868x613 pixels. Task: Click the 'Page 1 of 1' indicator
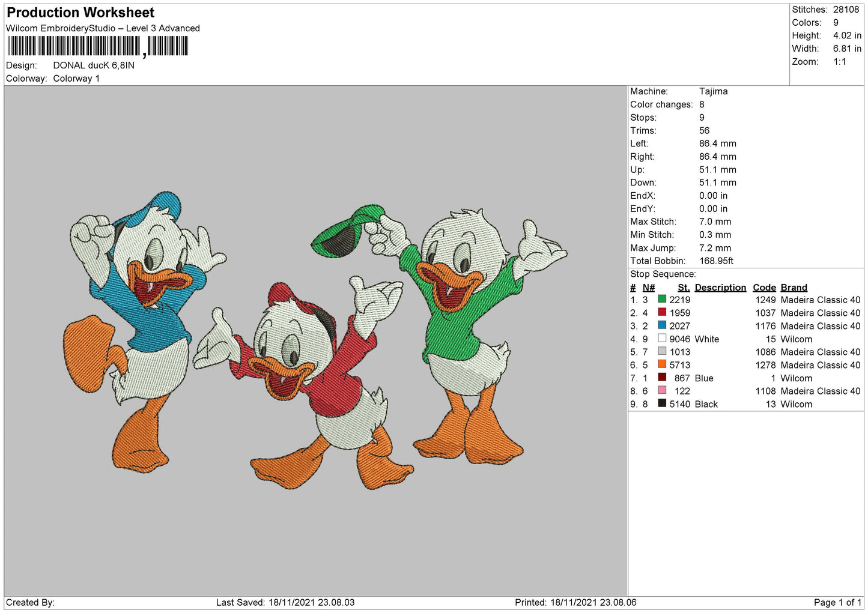837,602
